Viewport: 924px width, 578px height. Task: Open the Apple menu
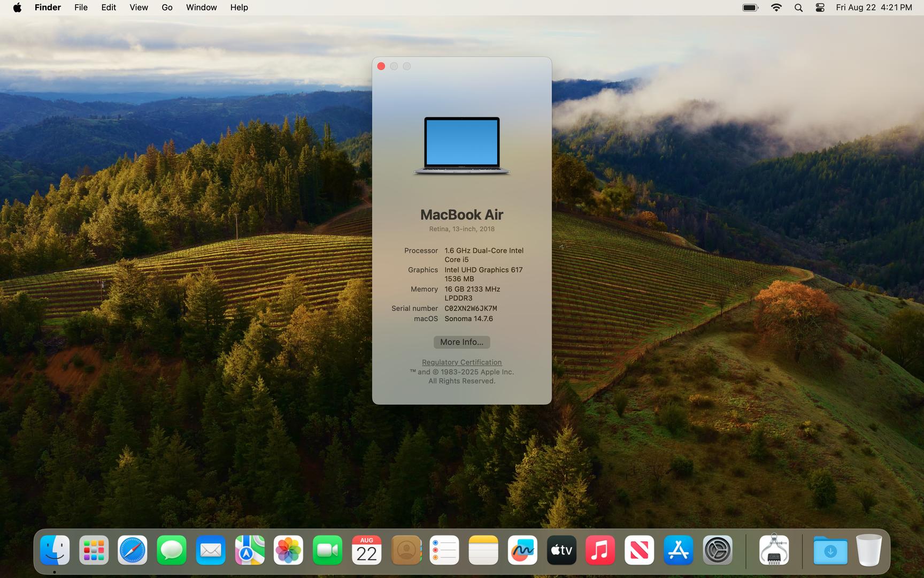(17, 7)
